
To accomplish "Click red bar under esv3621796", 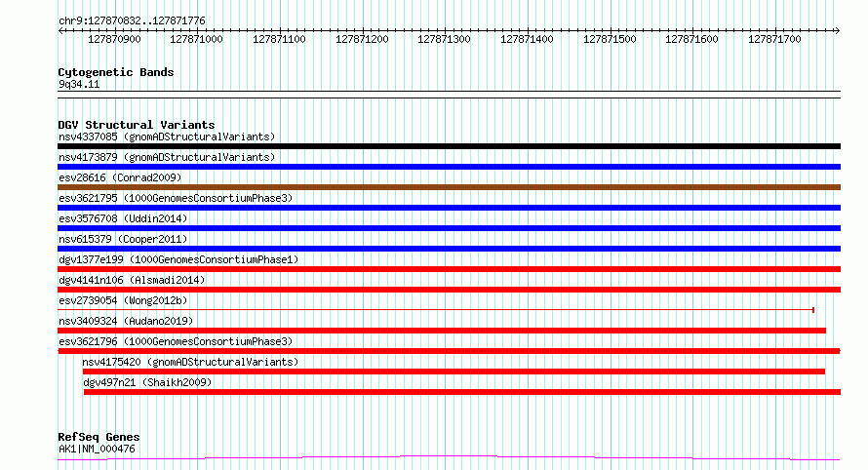I will coord(449,351).
